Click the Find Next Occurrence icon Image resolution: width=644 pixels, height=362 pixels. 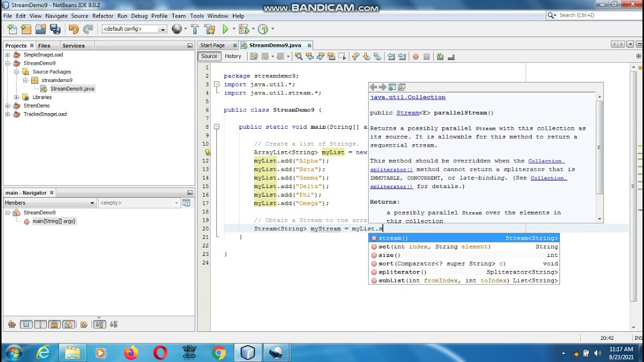coord(320,57)
